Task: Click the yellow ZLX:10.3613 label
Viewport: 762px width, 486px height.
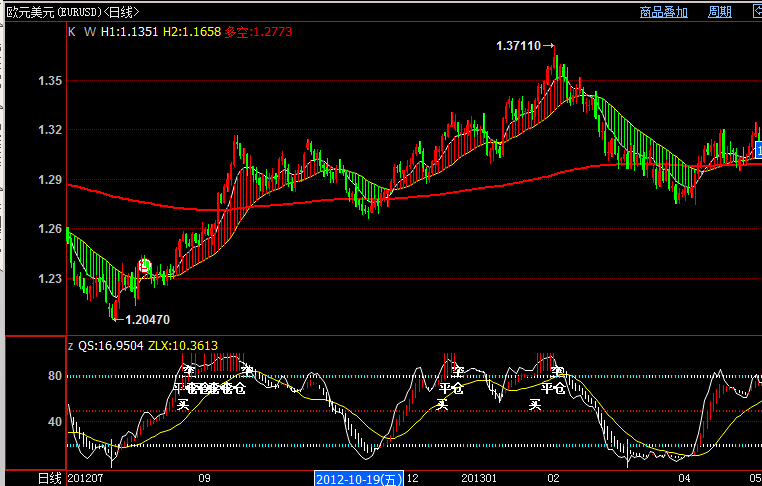Action: pyautogui.click(x=180, y=345)
